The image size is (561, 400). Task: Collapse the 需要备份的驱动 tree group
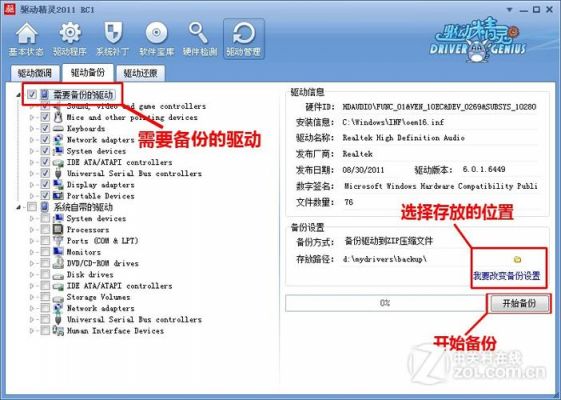coord(19,95)
